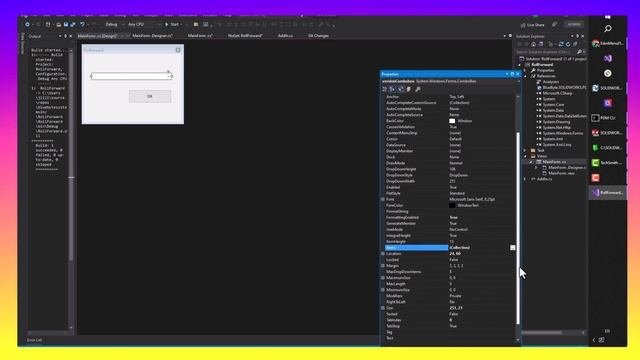Expand the MaximumSize property
This screenshot has height=360, width=640.
point(383,278)
